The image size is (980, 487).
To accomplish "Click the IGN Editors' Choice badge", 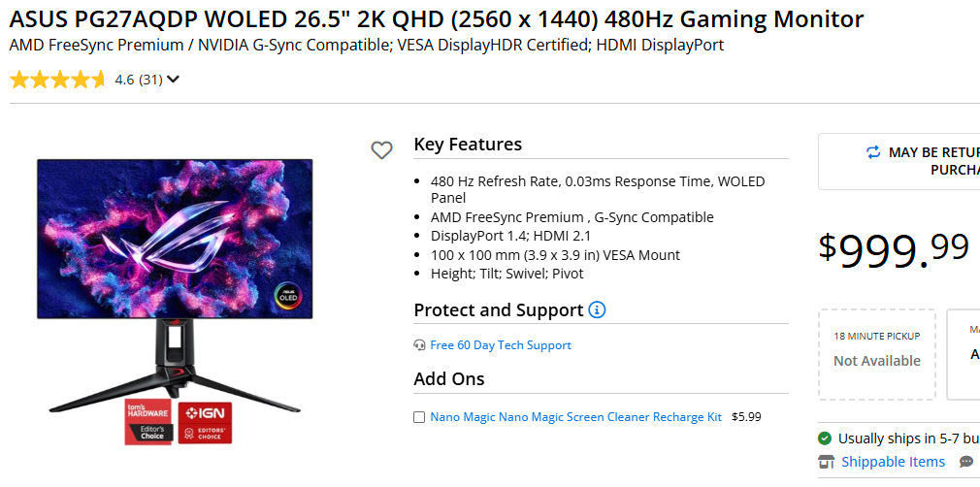I will (205, 421).
